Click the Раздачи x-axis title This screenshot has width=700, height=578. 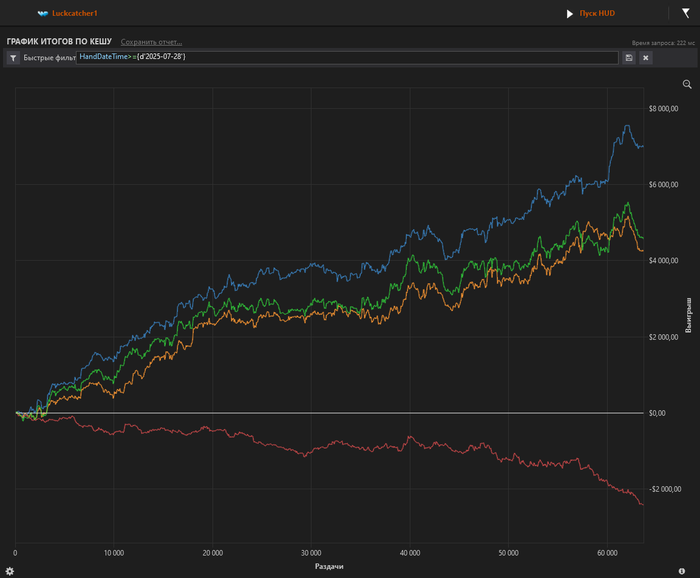click(329, 566)
